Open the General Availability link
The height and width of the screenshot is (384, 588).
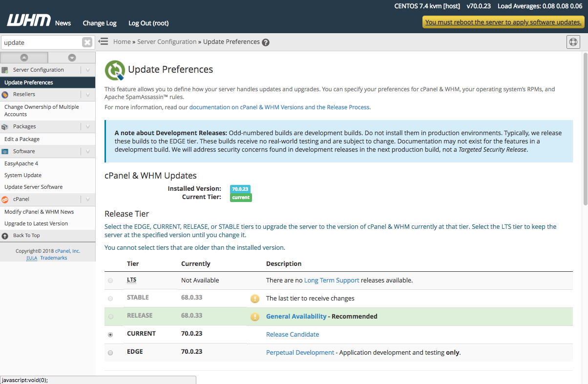tap(296, 317)
